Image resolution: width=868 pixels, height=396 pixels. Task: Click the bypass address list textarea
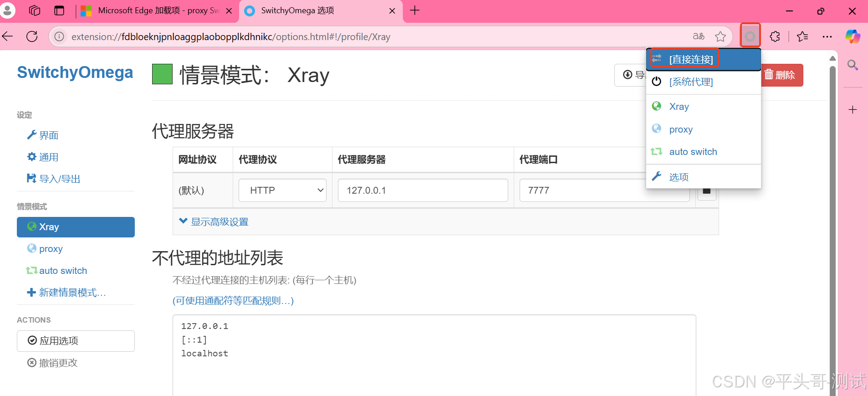click(x=434, y=355)
